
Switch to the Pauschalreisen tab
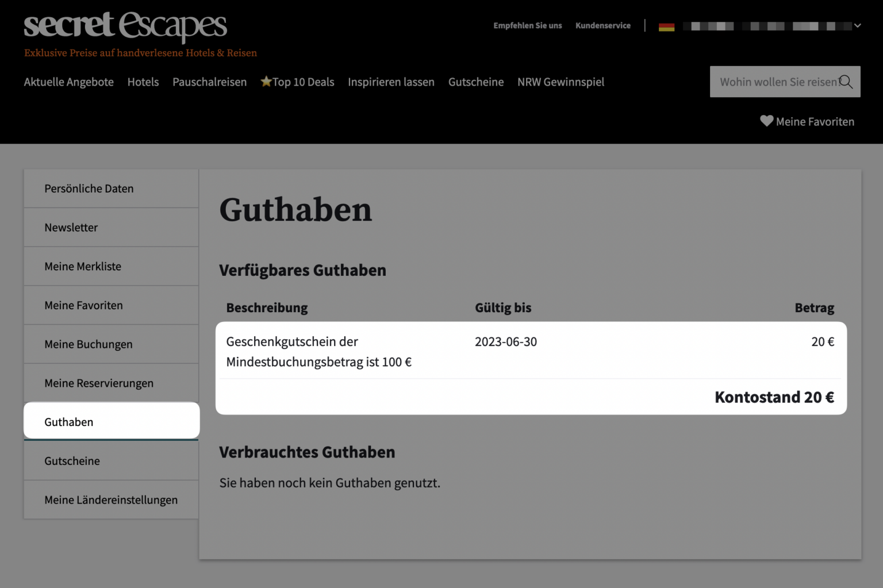pyautogui.click(x=209, y=82)
